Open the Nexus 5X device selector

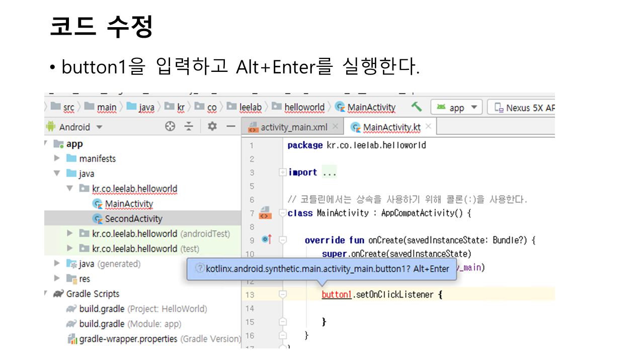(523, 108)
